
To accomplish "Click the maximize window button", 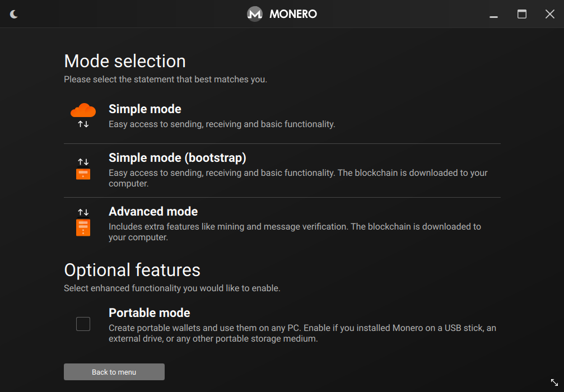I will pyautogui.click(x=522, y=14).
